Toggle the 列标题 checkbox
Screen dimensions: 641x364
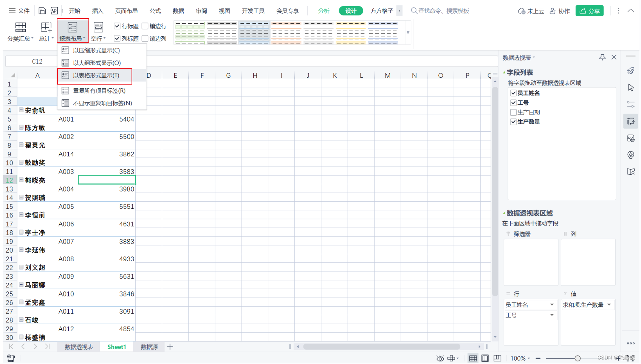[x=117, y=39]
